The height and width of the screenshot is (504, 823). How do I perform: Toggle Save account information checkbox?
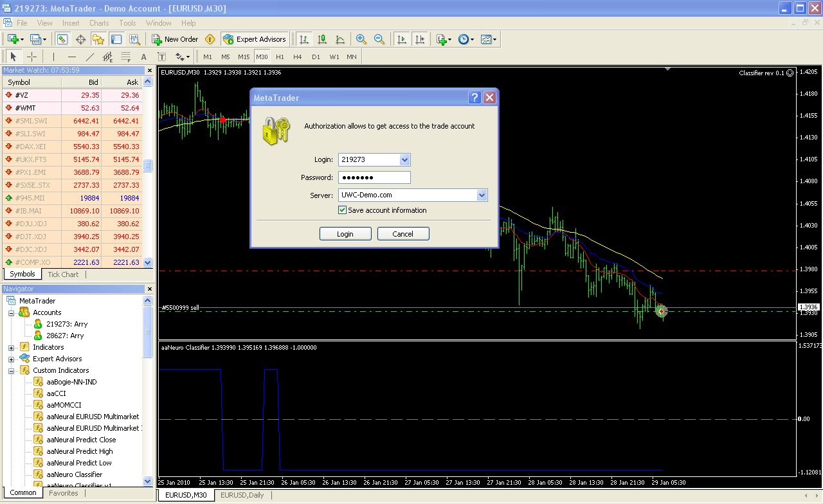click(342, 210)
